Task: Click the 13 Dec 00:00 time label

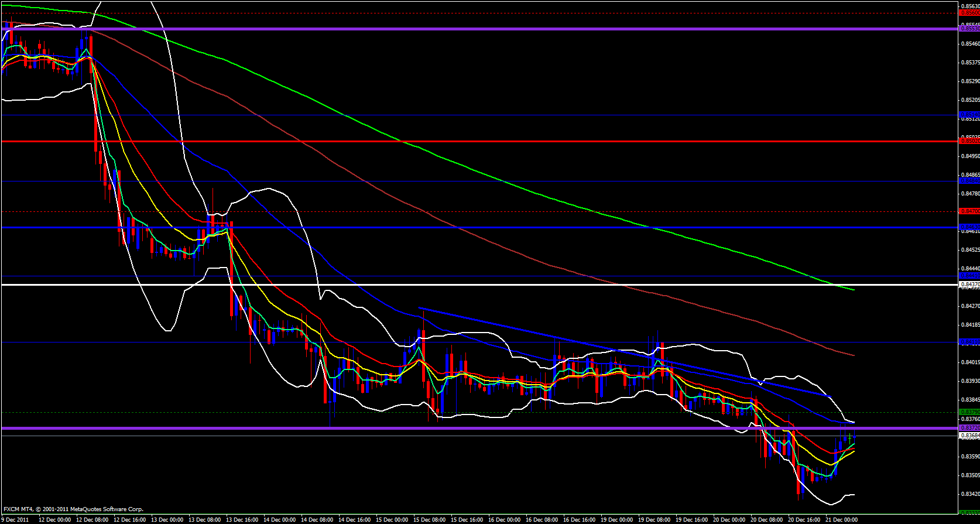Action: (167, 519)
